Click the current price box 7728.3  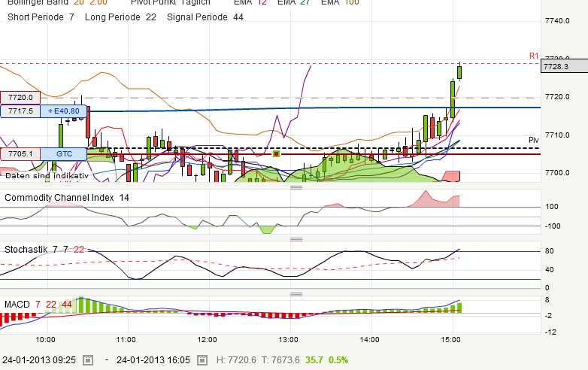[x=565, y=67]
